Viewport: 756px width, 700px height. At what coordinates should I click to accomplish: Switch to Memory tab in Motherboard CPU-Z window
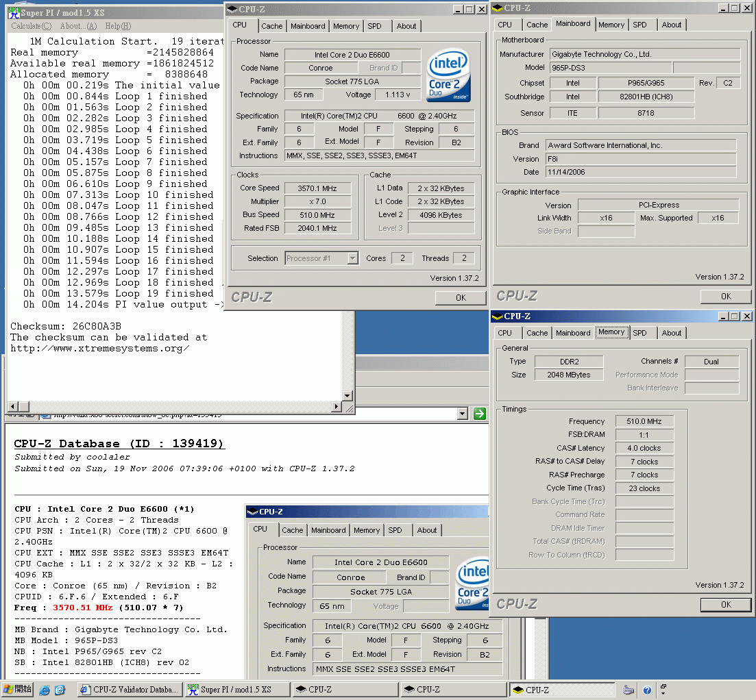pos(611,25)
